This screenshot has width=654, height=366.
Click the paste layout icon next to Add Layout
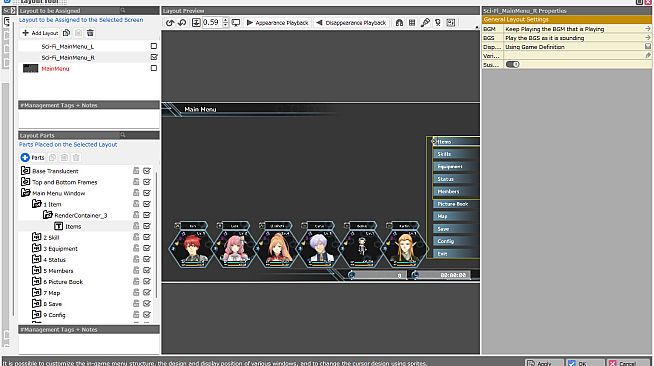(78, 33)
